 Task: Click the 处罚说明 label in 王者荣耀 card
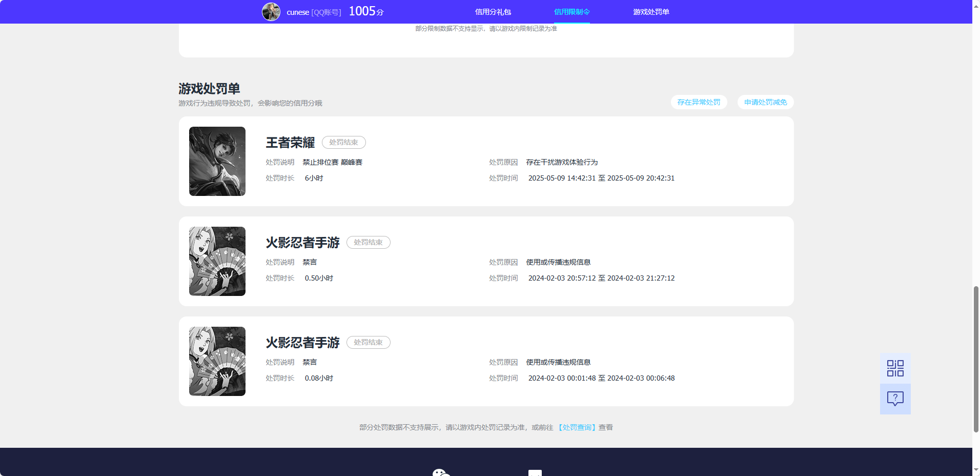[x=280, y=162]
